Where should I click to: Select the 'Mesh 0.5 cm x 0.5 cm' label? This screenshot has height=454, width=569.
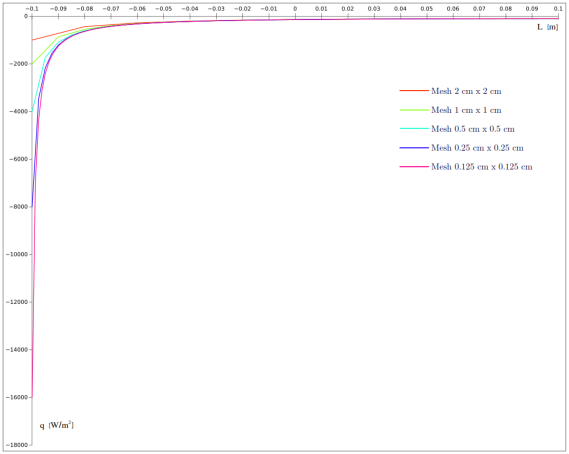tap(473, 129)
